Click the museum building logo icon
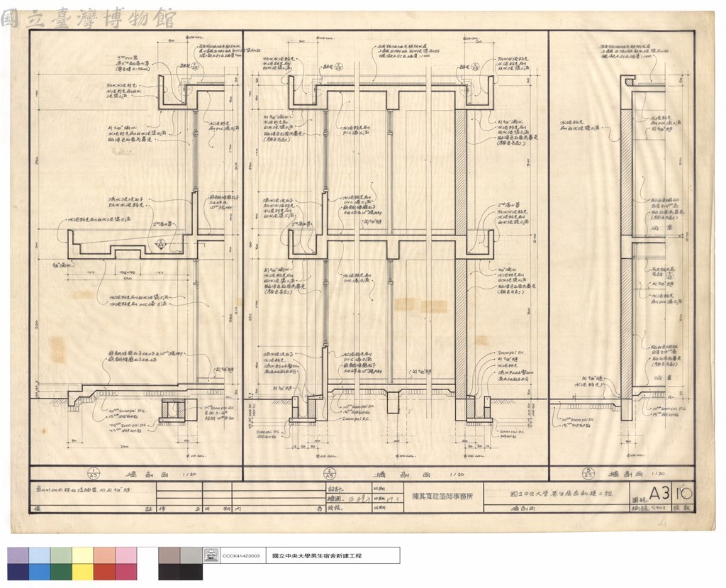This screenshot has width=726, height=588. [211, 555]
